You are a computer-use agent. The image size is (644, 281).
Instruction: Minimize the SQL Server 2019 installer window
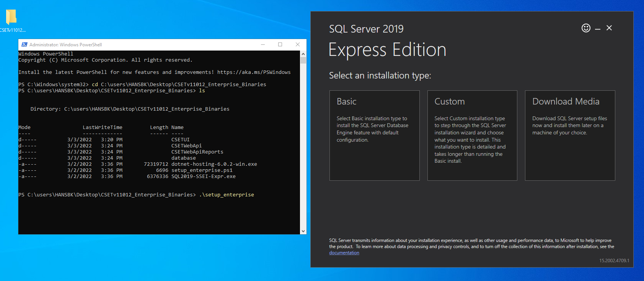tap(598, 29)
